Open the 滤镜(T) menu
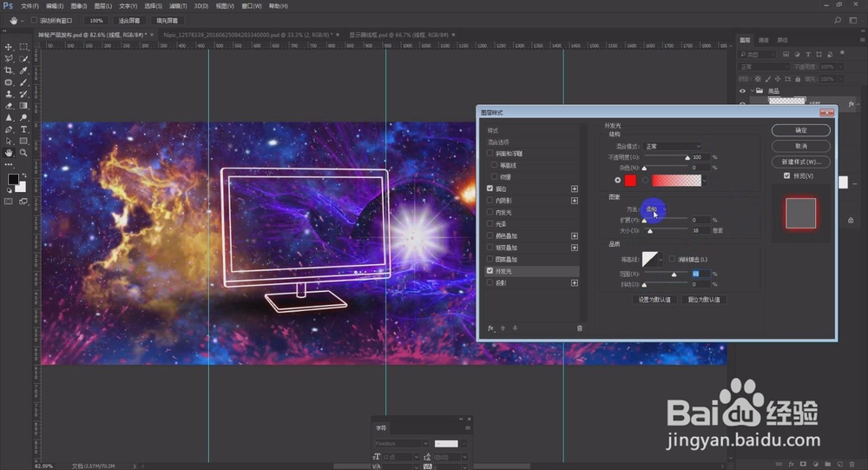This screenshot has width=868, height=470. (178, 6)
